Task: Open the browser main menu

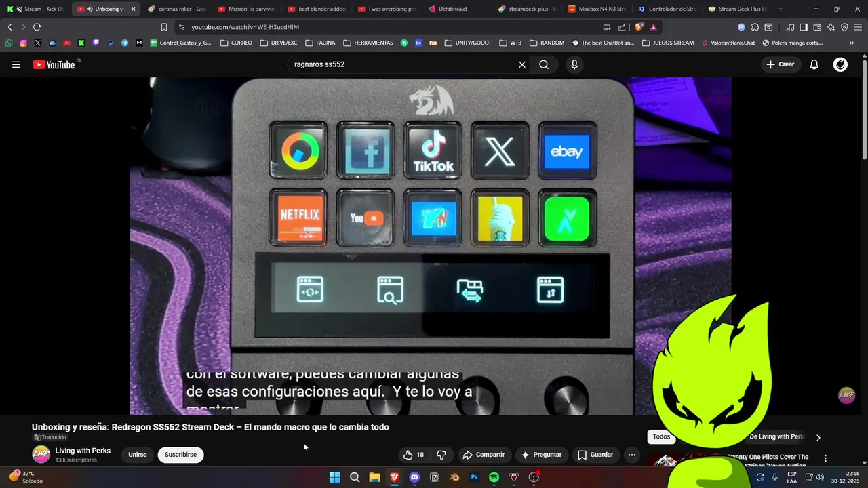Action: (859, 27)
